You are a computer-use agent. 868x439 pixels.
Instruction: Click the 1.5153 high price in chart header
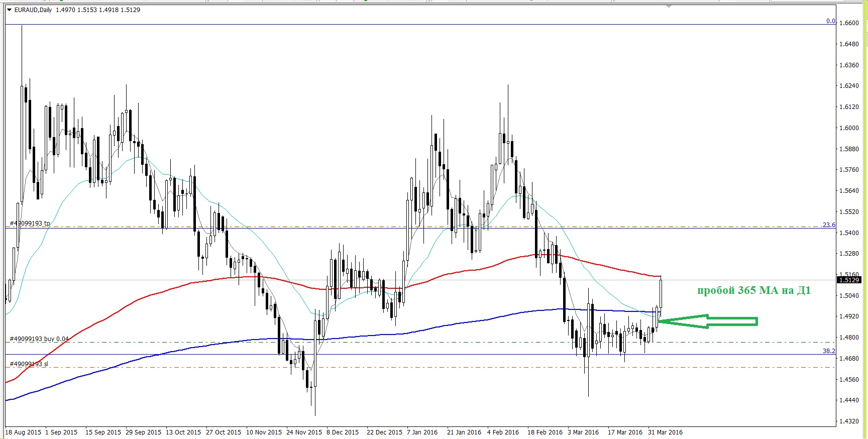86,10
